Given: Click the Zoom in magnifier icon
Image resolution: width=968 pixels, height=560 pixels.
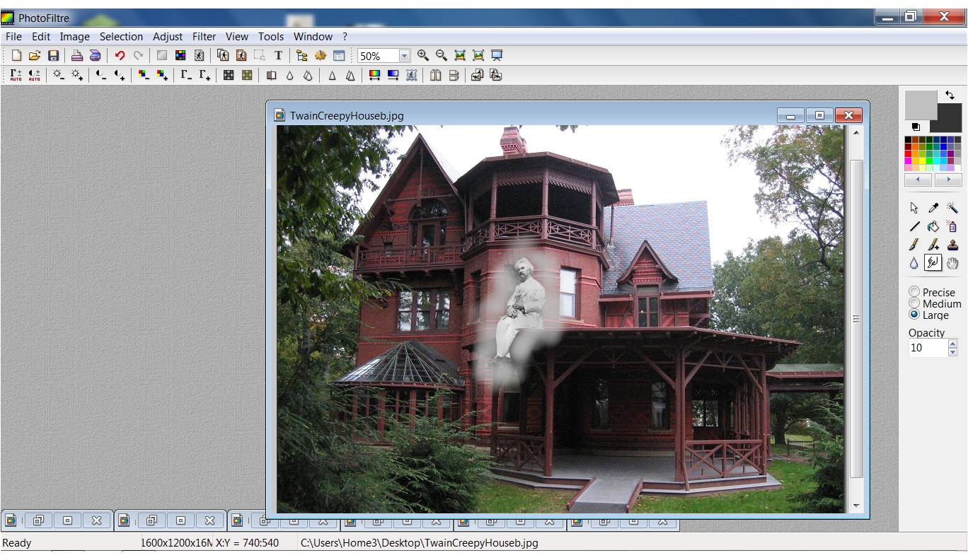Looking at the screenshot, I should click(423, 56).
